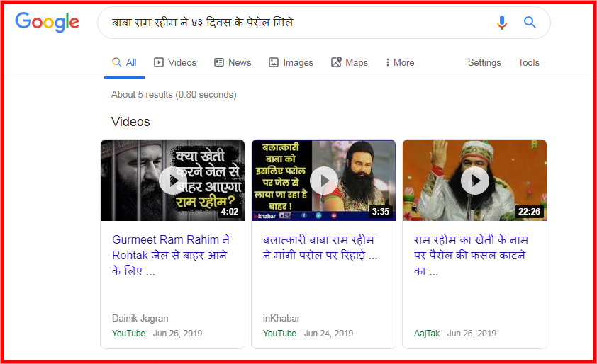Viewport: 597px width, 364px height.
Task: Switch to the Videos tab
Action: point(175,63)
